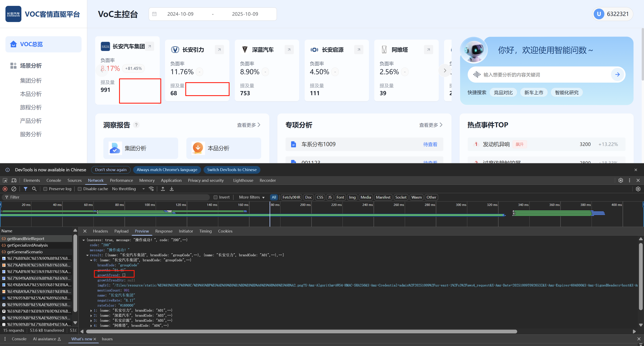
Task: Open the 长安引力 card arrow icon
Action: pos(219,50)
